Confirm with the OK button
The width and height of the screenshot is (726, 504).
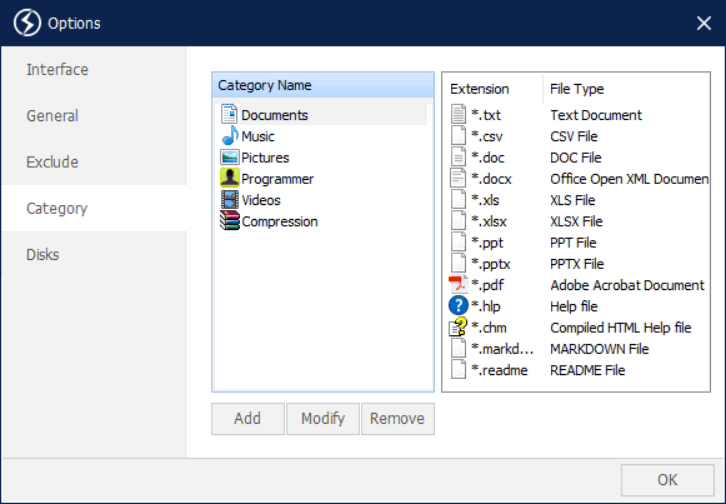pyautogui.click(x=667, y=480)
